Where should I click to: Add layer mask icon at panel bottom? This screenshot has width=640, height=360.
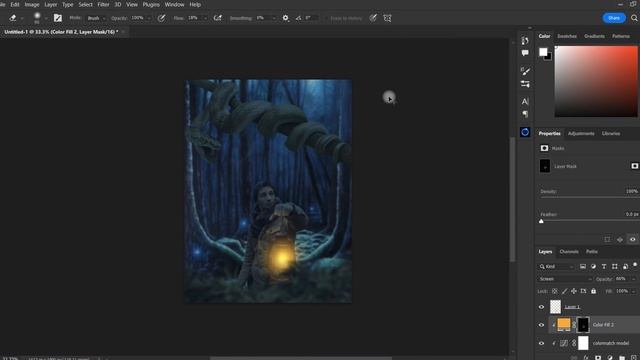[x=598, y=358]
